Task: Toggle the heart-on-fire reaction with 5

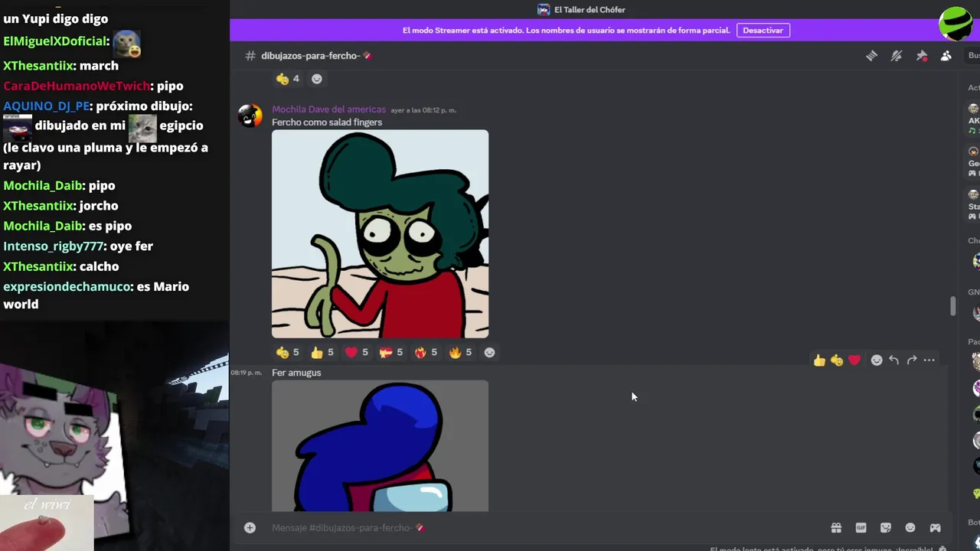Action: click(426, 353)
